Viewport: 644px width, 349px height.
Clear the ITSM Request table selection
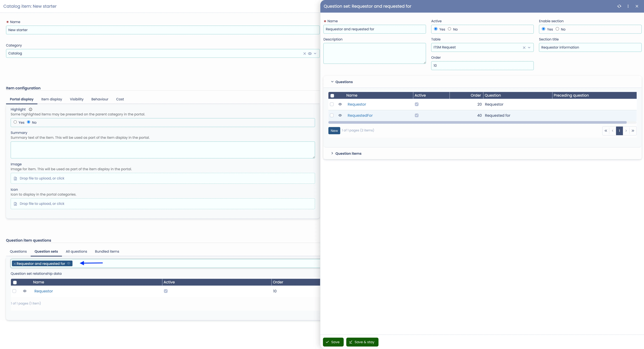pos(524,47)
